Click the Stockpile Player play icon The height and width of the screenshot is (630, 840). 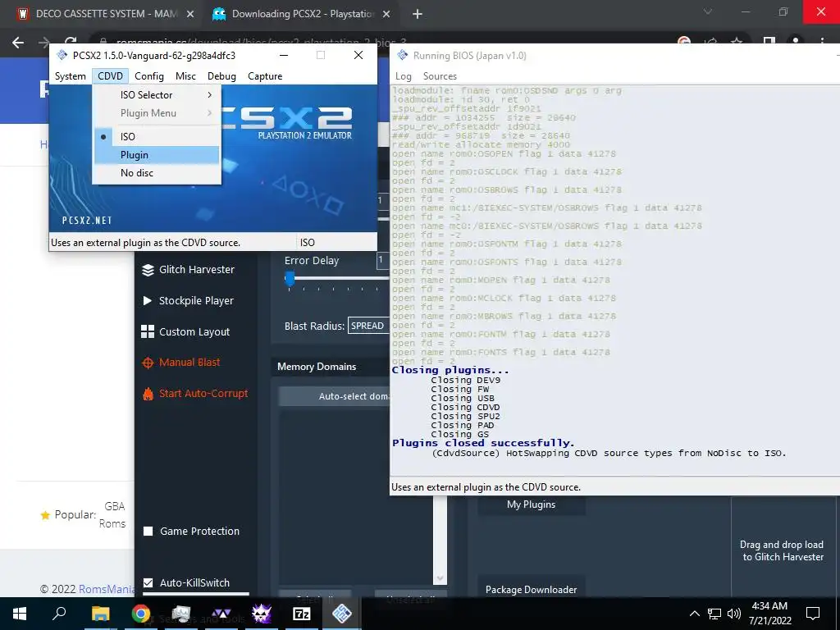click(x=148, y=300)
